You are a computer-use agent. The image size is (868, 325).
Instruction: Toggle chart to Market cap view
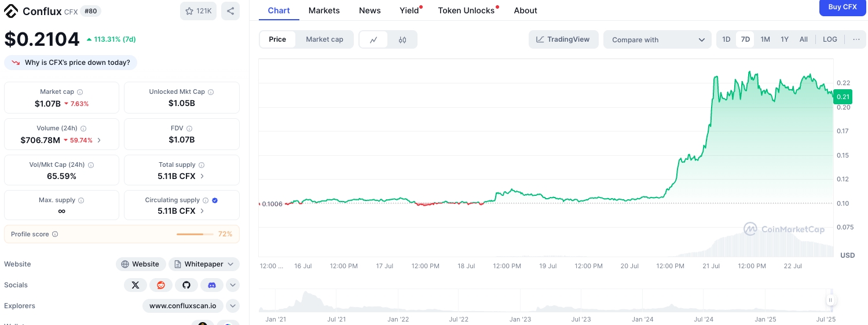pos(324,39)
